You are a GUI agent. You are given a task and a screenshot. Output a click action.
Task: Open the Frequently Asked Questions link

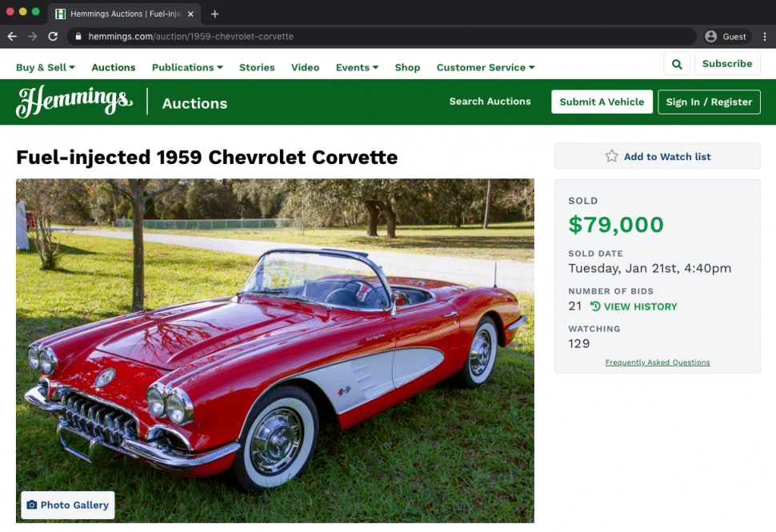tap(658, 362)
